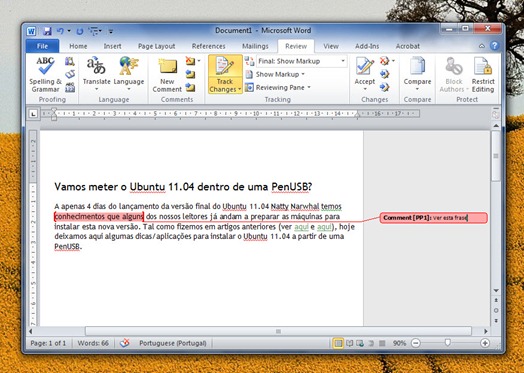Image resolution: width=524 pixels, height=373 pixels.
Task: Zoom in with the plus button
Action: (x=485, y=343)
